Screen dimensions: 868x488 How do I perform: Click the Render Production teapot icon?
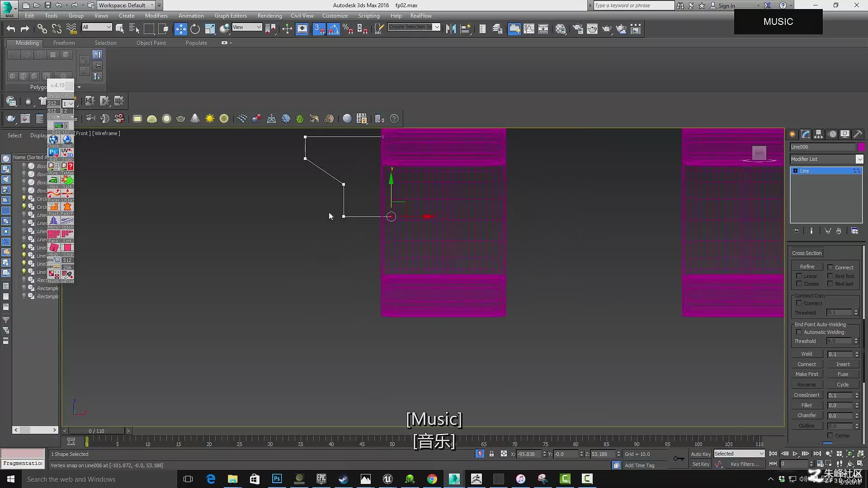click(x=607, y=29)
